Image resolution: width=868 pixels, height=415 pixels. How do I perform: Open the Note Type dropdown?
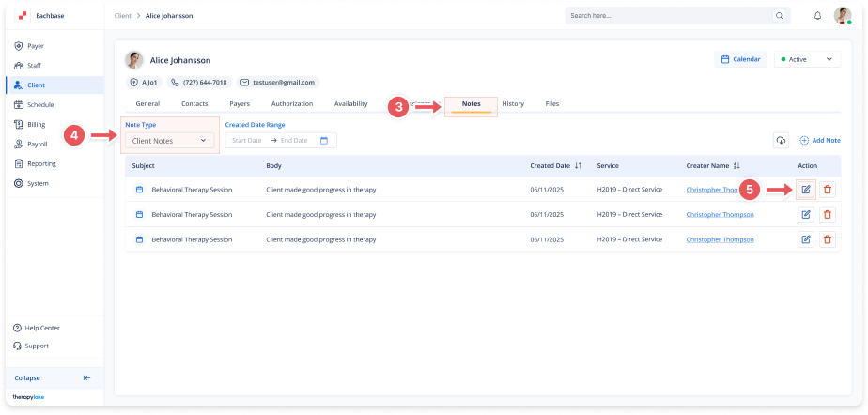(169, 141)
